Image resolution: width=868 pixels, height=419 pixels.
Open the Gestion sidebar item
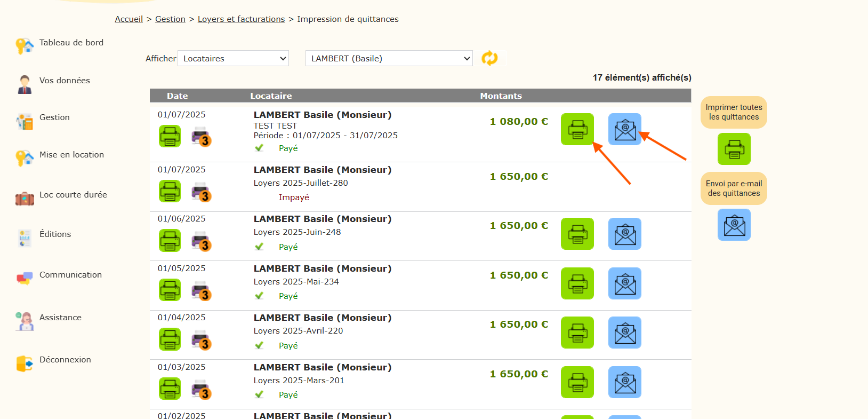[x=54, y=117]
